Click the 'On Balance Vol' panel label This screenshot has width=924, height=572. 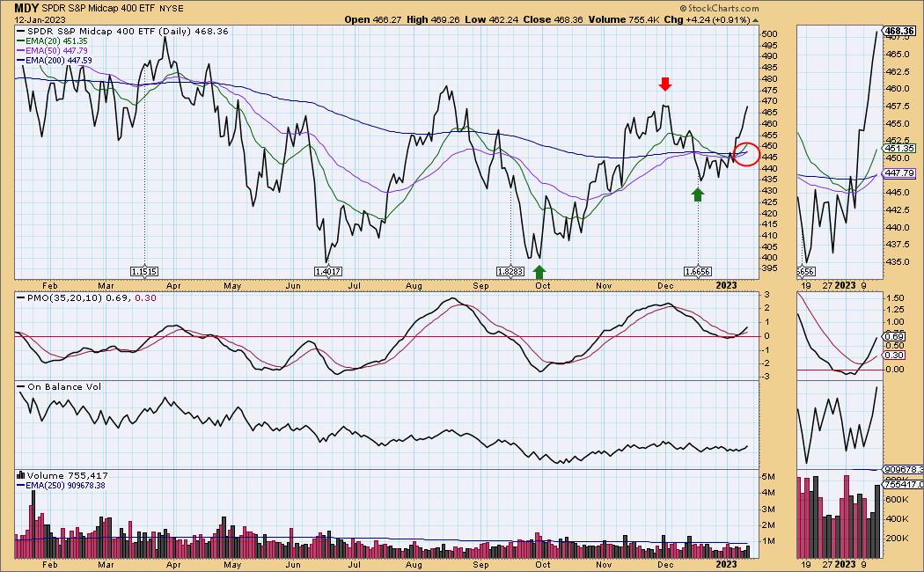(63, 387)
